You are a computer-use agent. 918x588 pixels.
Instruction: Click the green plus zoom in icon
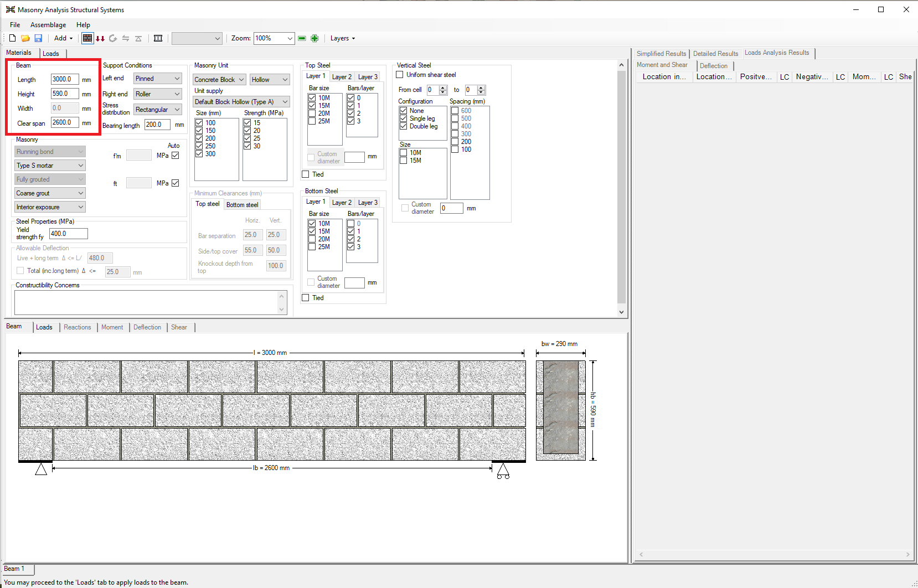click(314, 38)
